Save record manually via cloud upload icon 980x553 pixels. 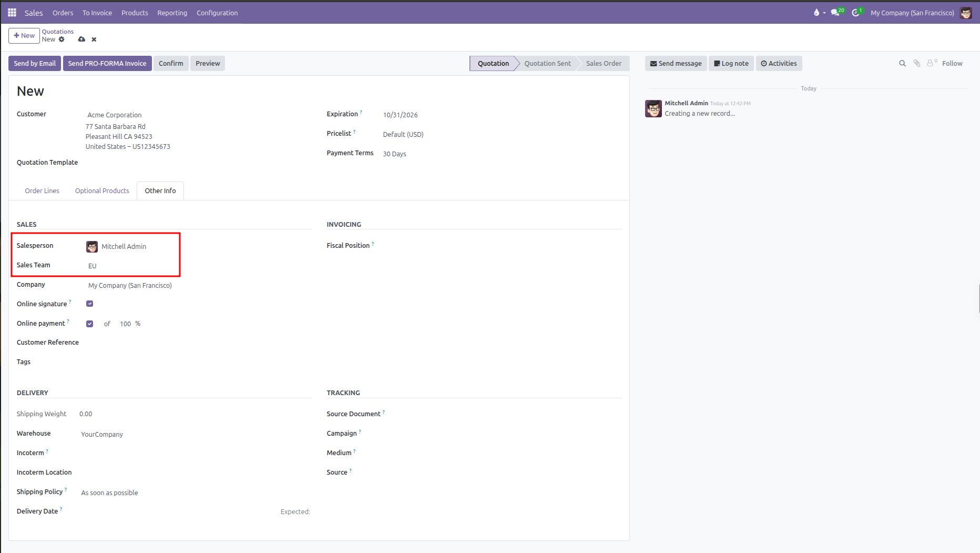coord(81,39)
